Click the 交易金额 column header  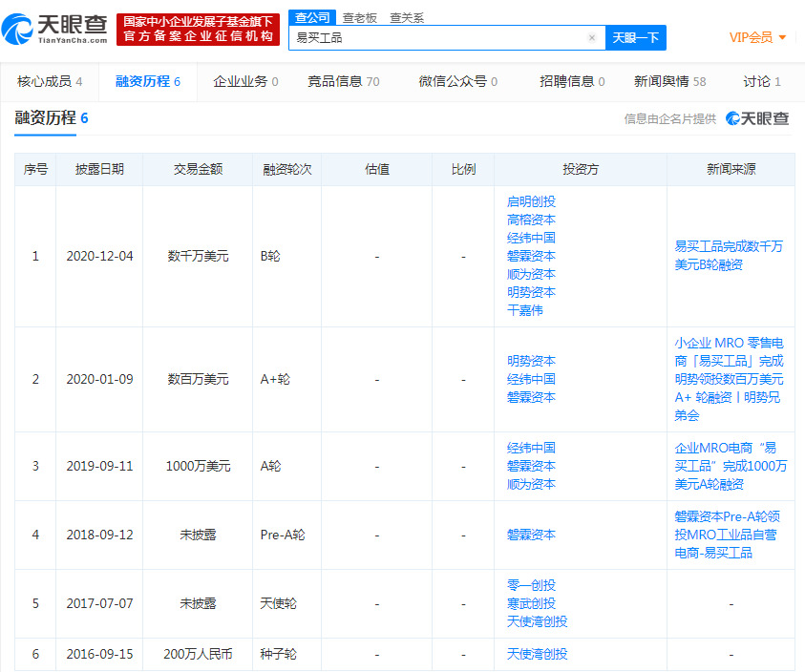198,169
